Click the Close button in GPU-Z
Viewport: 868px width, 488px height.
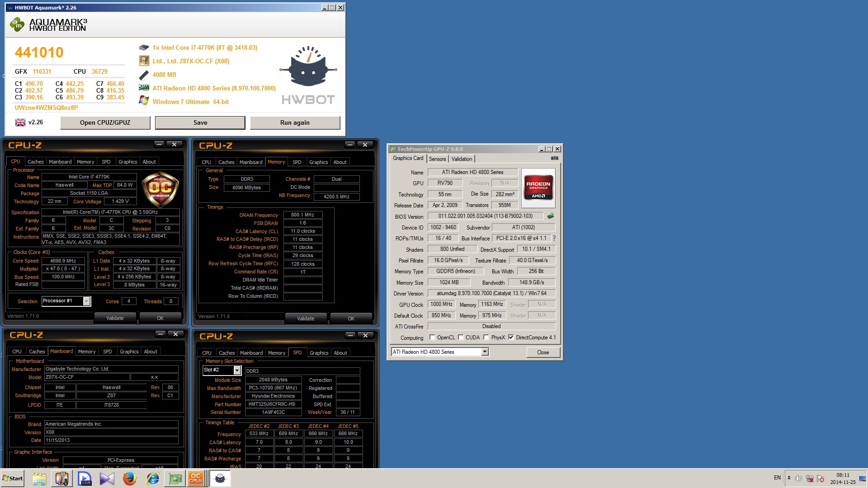543,352
